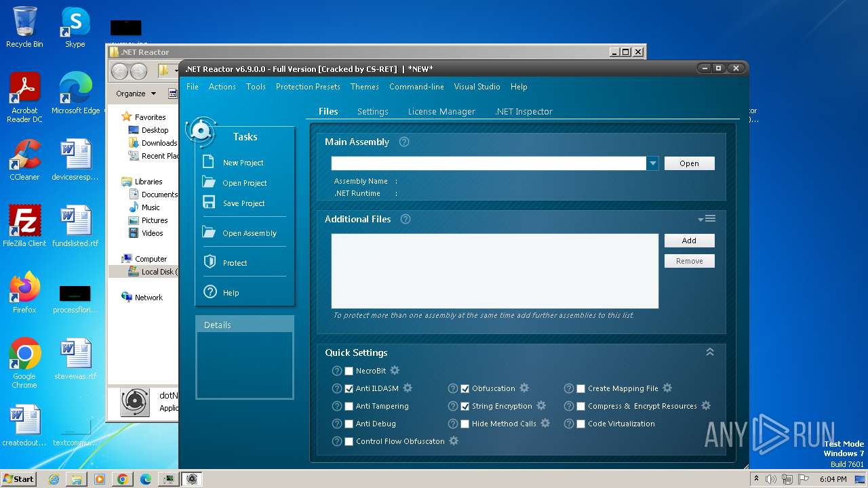This screenshot has height=488, width=868.
Task: Open Anti ILDASM settings gear
Action: point(408,388)
